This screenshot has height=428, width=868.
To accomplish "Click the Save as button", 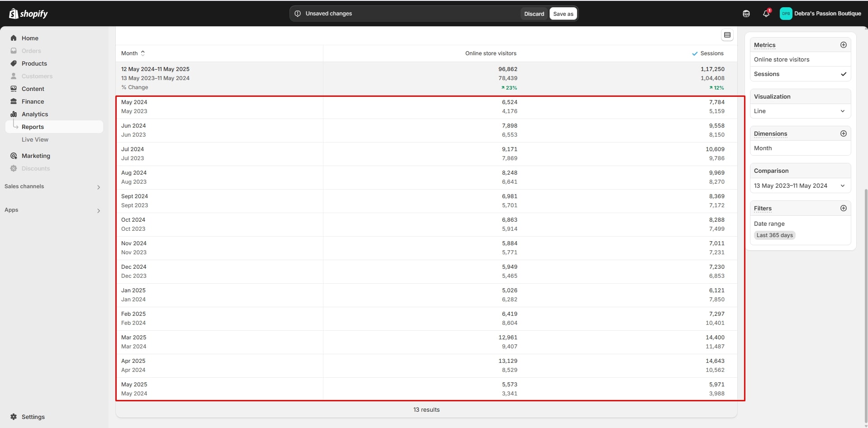I will 563,14.
